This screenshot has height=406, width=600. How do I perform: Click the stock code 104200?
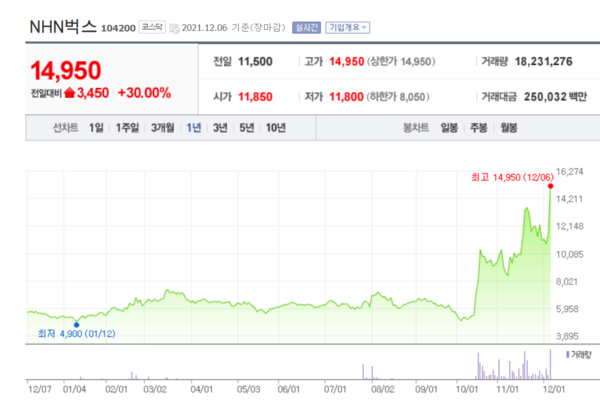point(118,28)
